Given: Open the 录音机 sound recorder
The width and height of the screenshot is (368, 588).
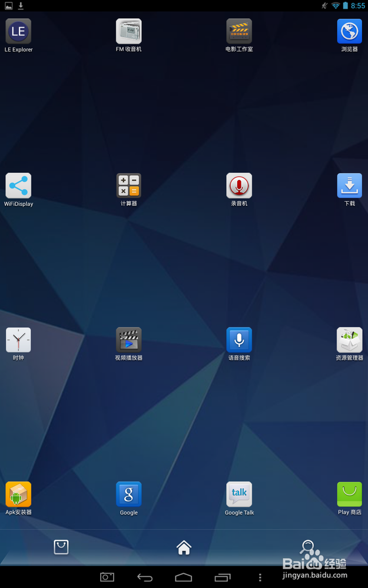Looking at the screenshot, I should click(x=239, y=186).
